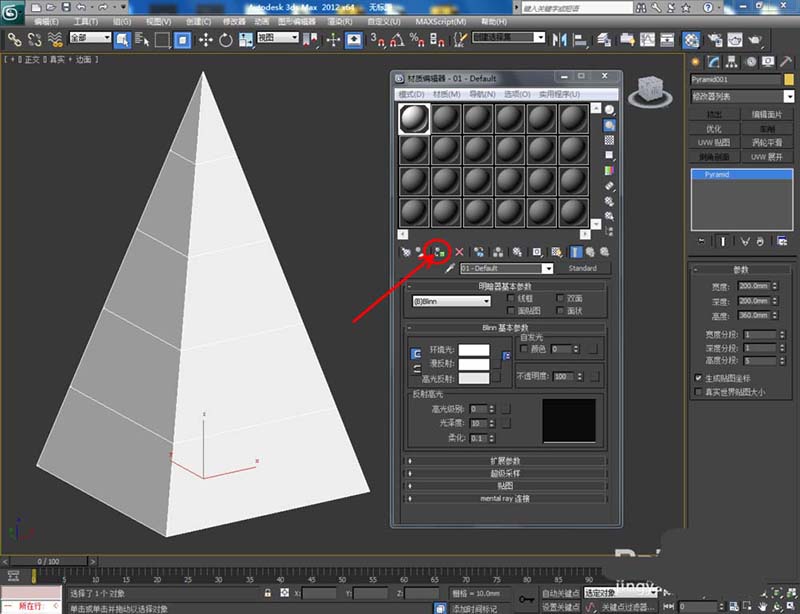The image size is (800, 614).
Task: Enable the 线框 (Wire) checkbox
Action: pyautogui.click(x=512, y=299)
